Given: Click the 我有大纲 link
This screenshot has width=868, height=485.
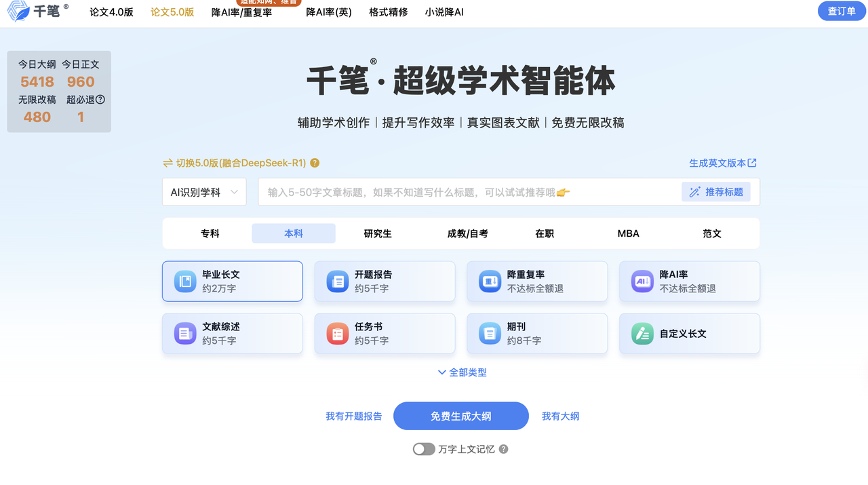Looking at the screenshot, I should point(561,416).
